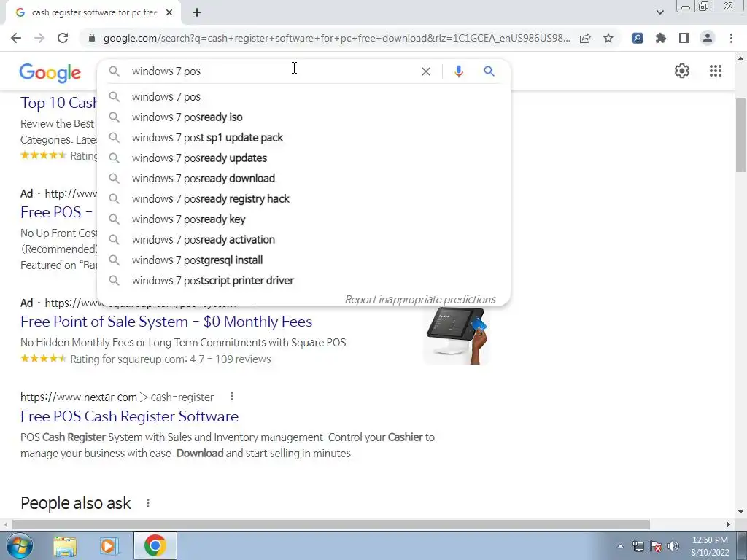Open Windows Media Player from taskbar
This screenshot has height=560, width=747.
(109, 545)
